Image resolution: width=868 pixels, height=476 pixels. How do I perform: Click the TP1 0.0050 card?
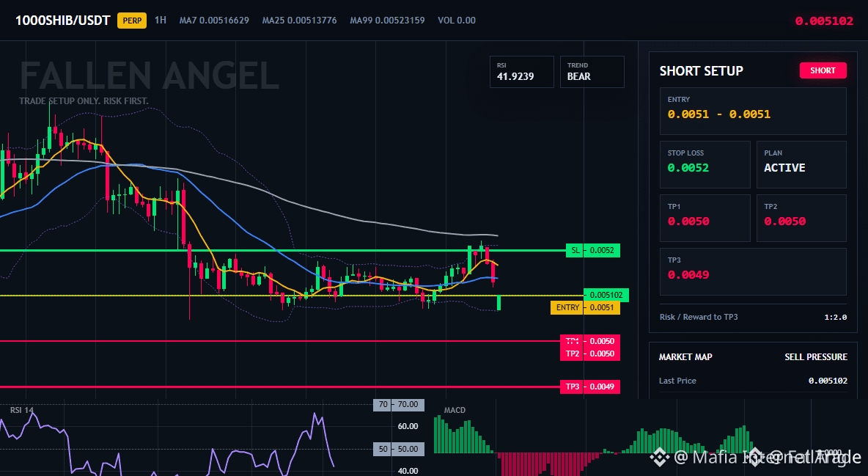click(705, 218)
